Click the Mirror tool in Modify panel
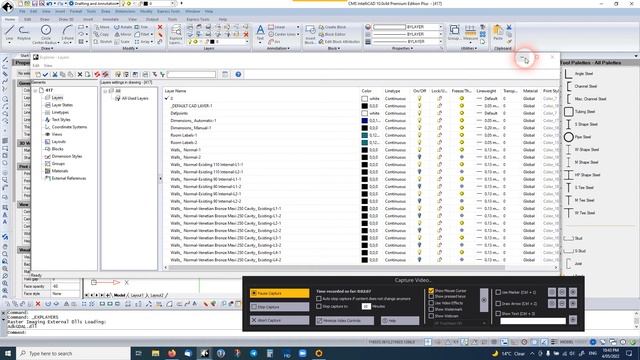Image resolution: width=640 pixels, height=360 pixels. click(123, 34)
